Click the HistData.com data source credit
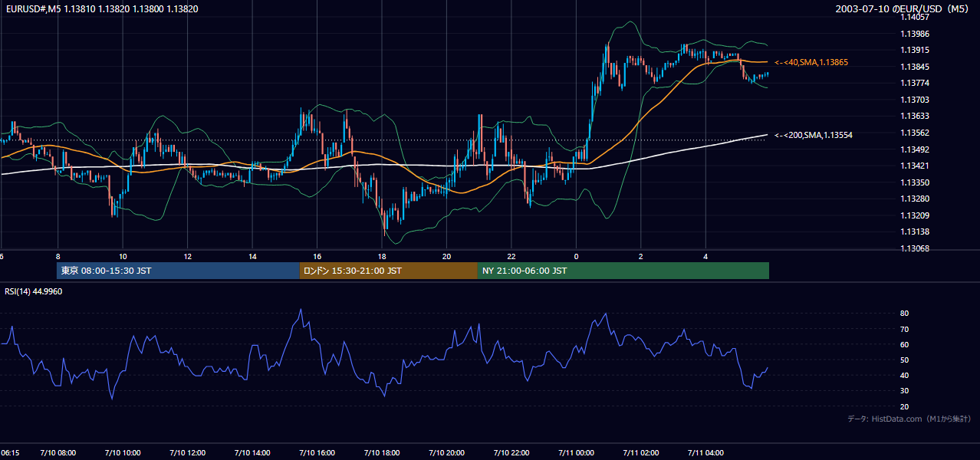The height and width of the screenshot is (460, 980). point(909,419)
